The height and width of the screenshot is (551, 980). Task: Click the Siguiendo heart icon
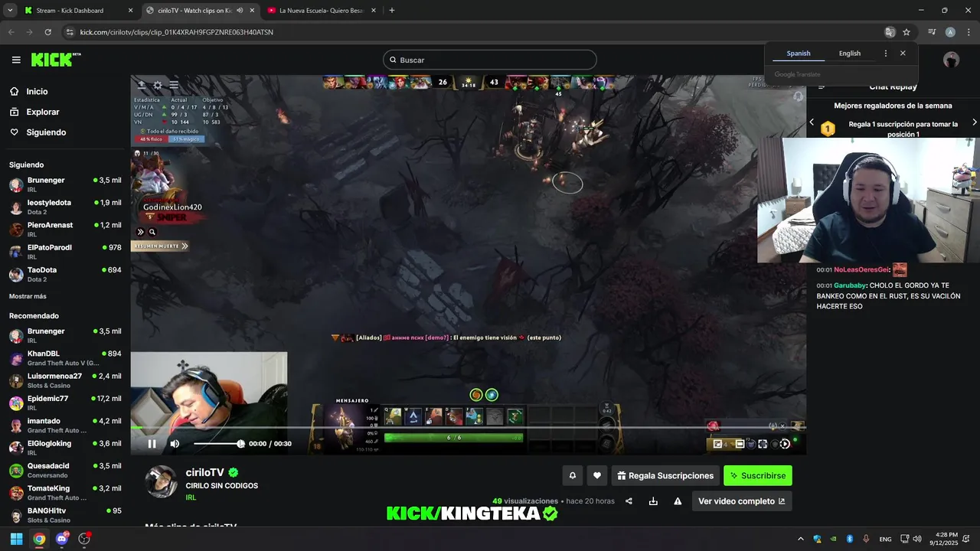(x=15, y=132)
